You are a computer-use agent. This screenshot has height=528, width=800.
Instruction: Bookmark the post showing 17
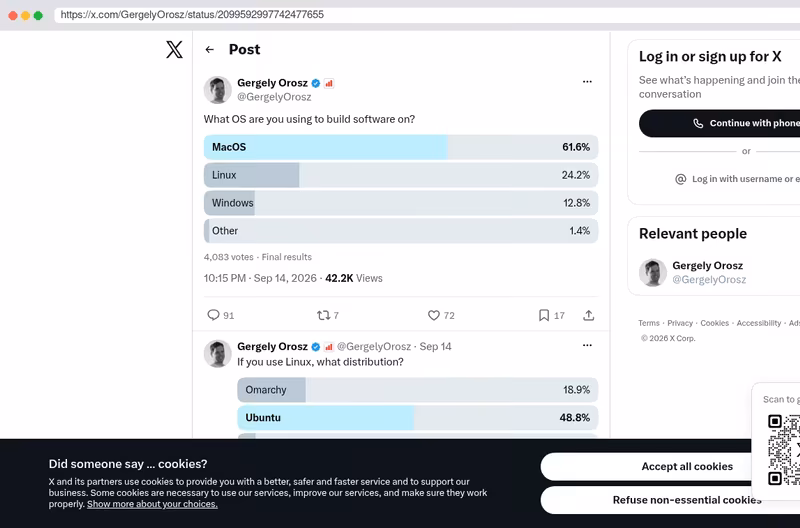[544, 315]
